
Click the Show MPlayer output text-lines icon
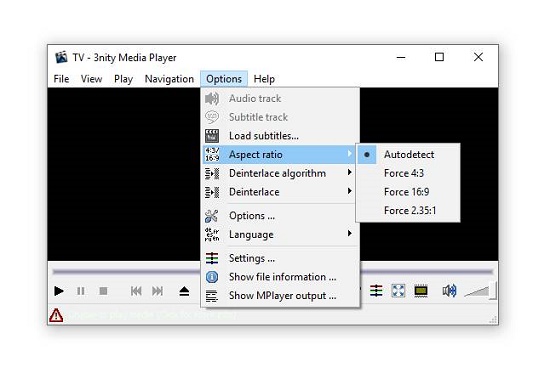point(212,296)
